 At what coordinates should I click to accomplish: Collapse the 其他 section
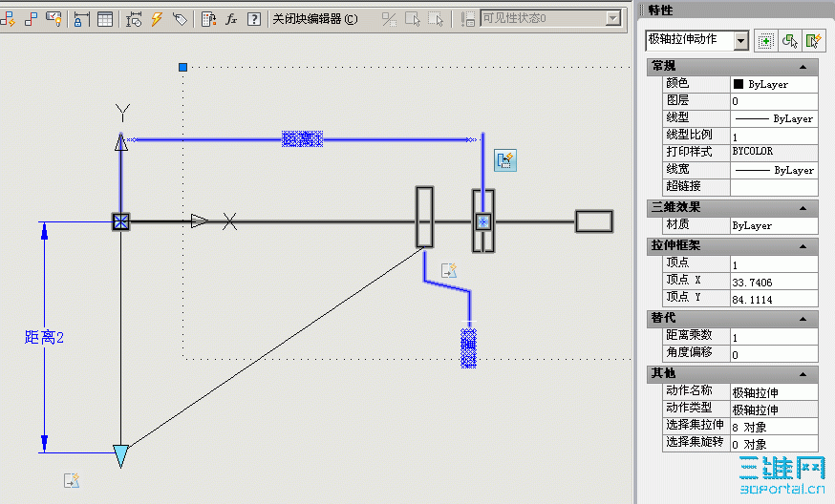[803, 373]
